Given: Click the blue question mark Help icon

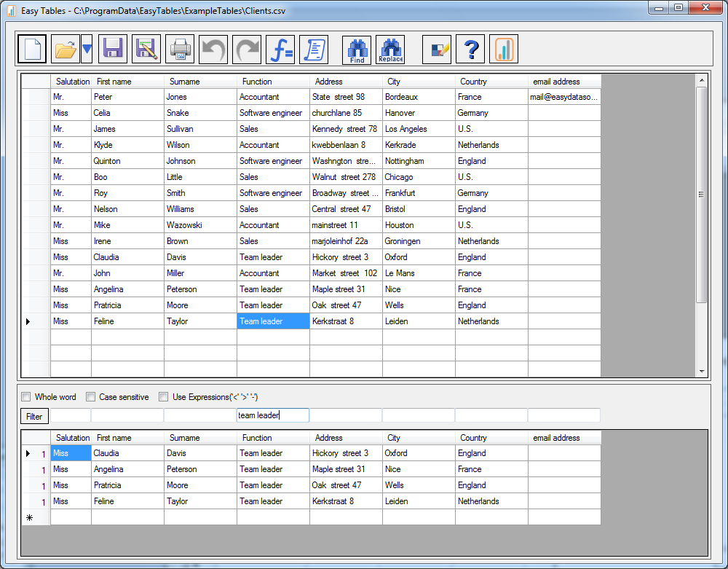Looking at the screenshot, I should coord(470,50).
